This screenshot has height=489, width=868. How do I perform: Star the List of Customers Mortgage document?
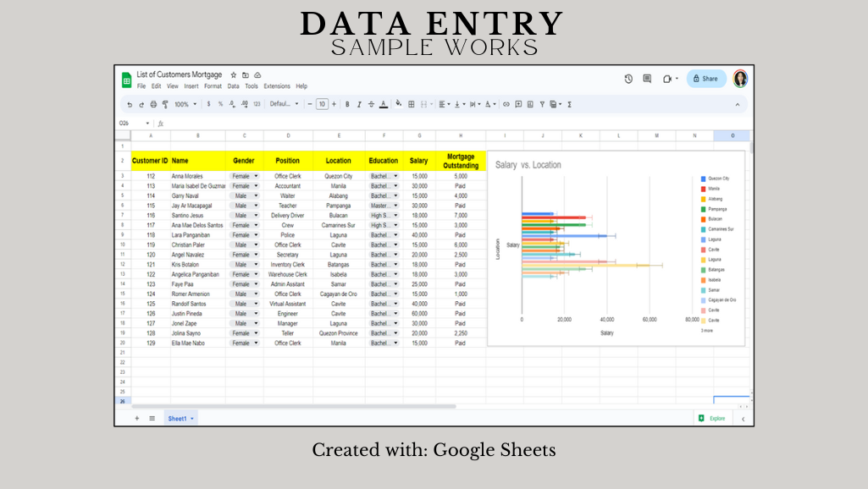click(234, 74)
